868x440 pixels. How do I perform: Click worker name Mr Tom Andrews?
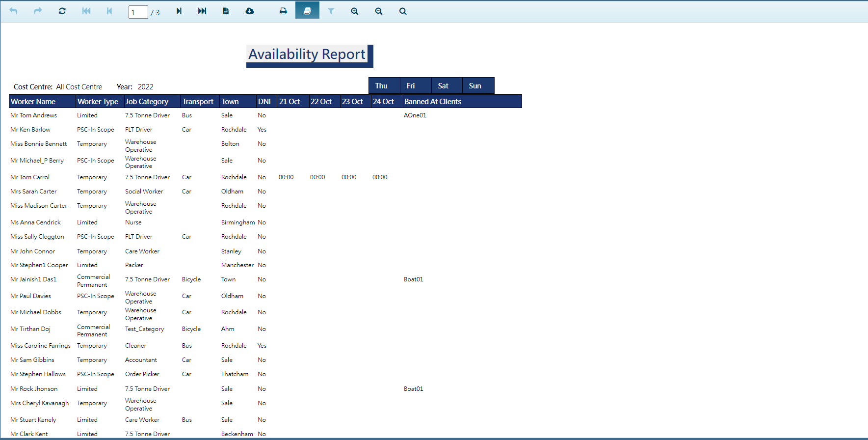pyautogui.click(x=34, y=115)
